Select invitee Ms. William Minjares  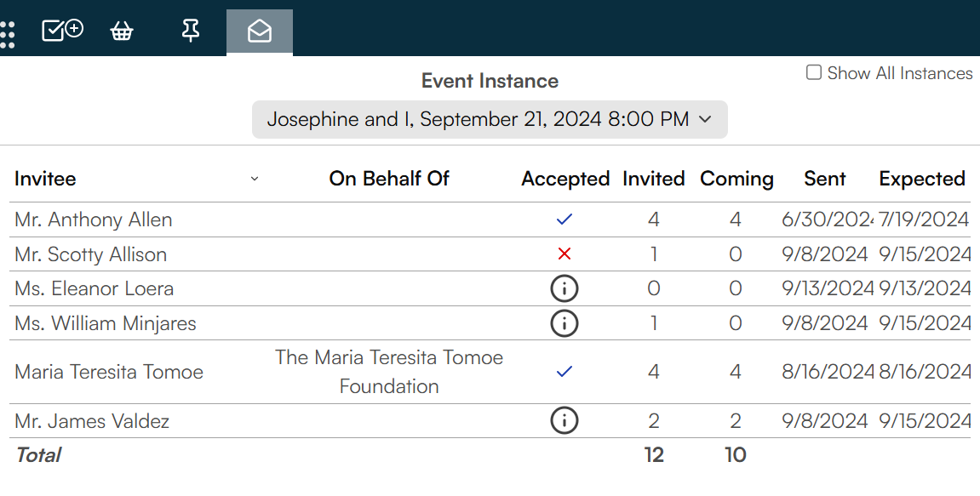pos(105,323)
